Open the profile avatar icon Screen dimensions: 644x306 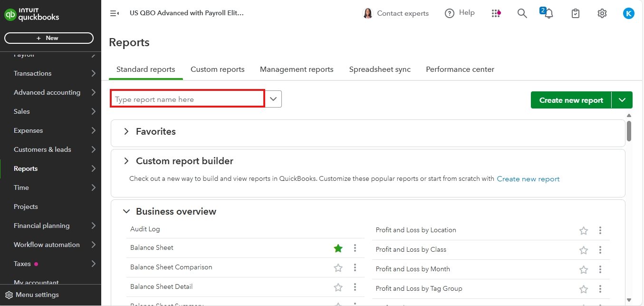tap(628, 13)
